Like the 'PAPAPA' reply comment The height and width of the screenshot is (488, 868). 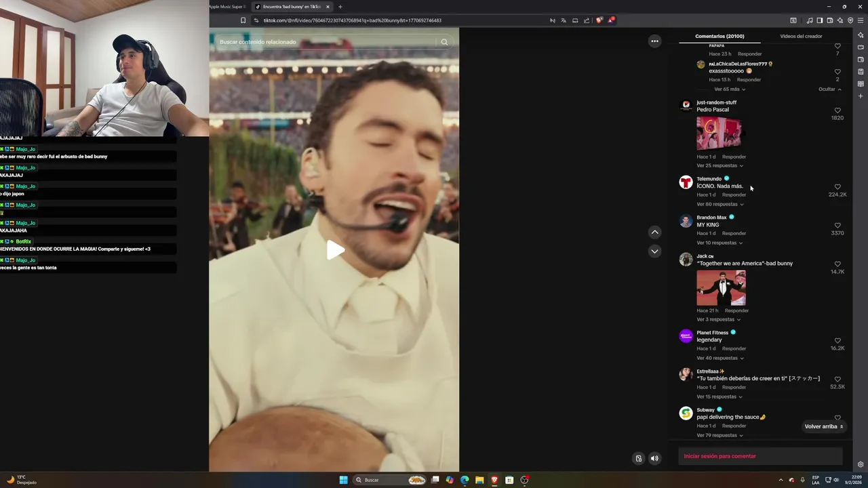pos(837,46)
